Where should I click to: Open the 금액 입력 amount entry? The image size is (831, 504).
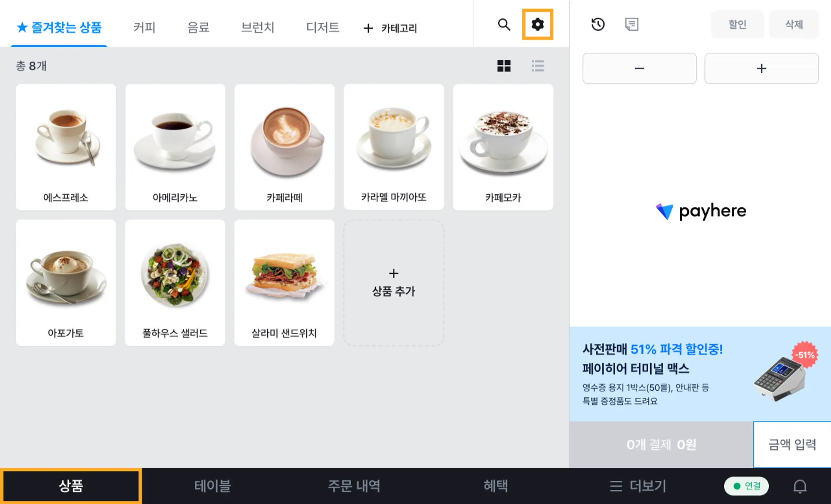coord(792,445)
